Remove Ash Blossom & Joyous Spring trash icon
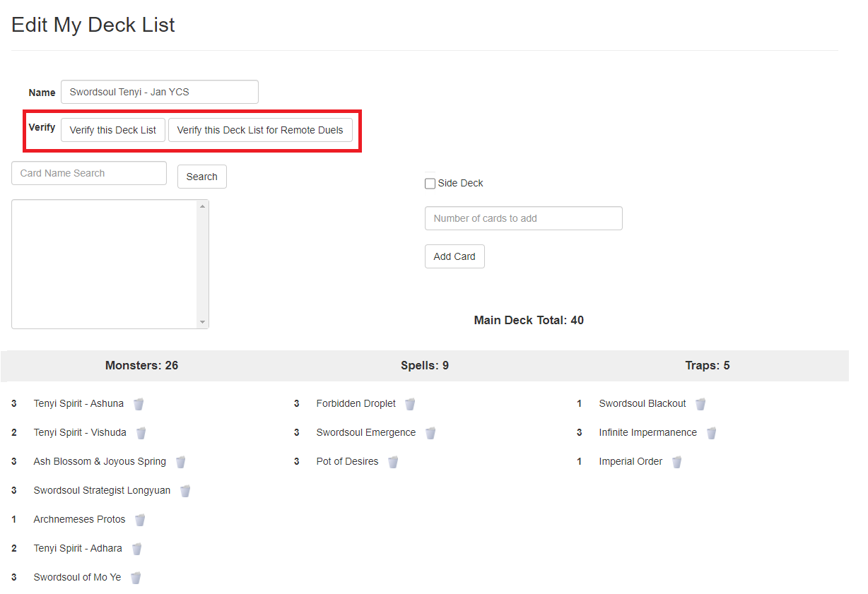 click(181, 462)
